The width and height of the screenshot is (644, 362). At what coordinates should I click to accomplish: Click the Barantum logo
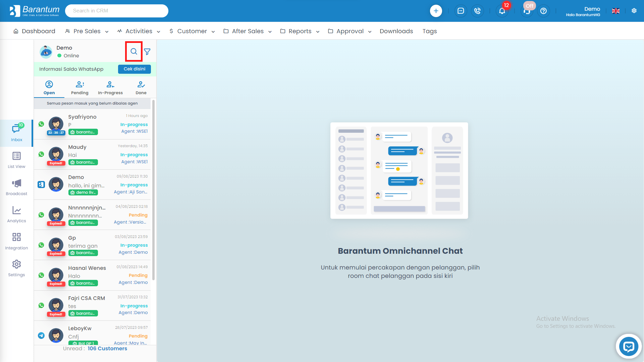[34, 11]
